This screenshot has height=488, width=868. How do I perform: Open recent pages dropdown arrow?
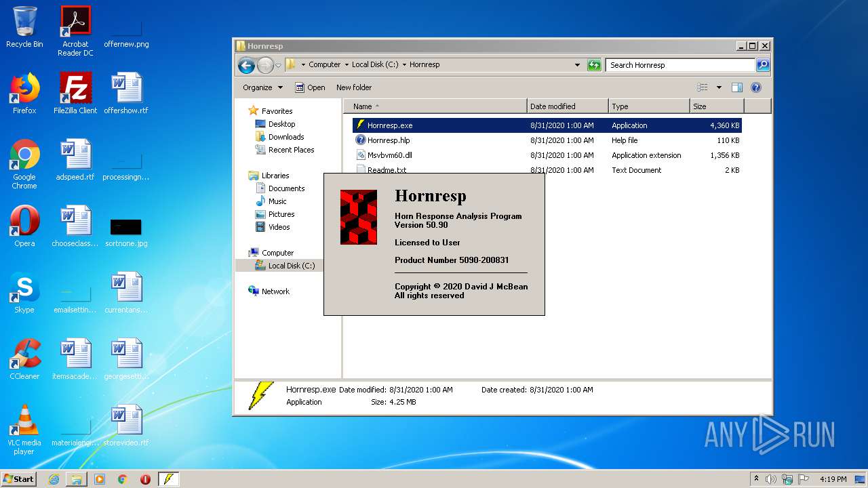point(278,66)
